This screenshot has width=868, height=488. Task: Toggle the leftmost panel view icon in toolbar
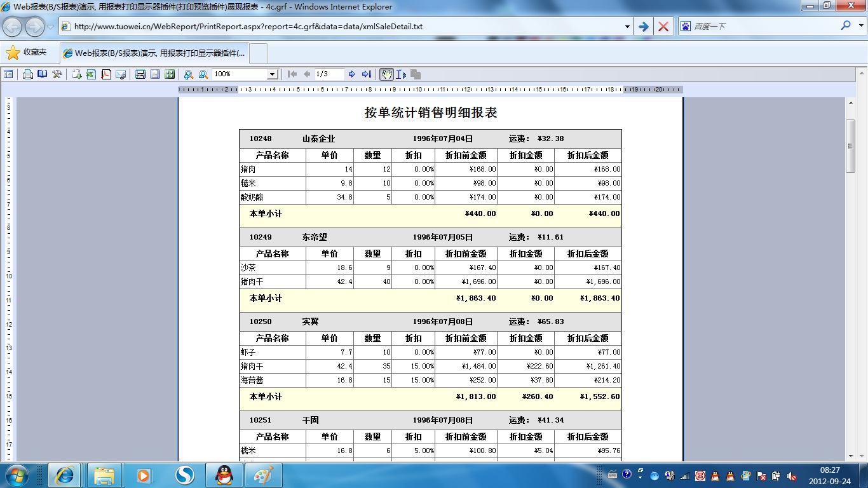pos(8,74)
